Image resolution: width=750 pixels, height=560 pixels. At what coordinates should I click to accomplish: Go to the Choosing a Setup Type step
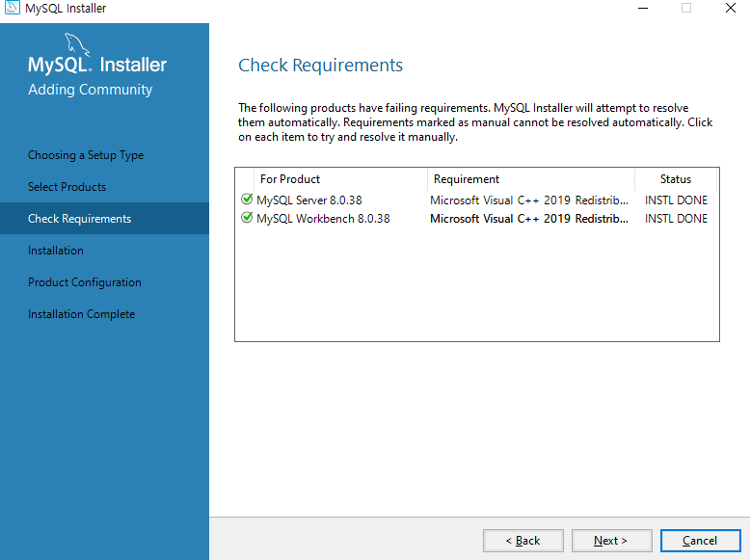pos(86,155)
